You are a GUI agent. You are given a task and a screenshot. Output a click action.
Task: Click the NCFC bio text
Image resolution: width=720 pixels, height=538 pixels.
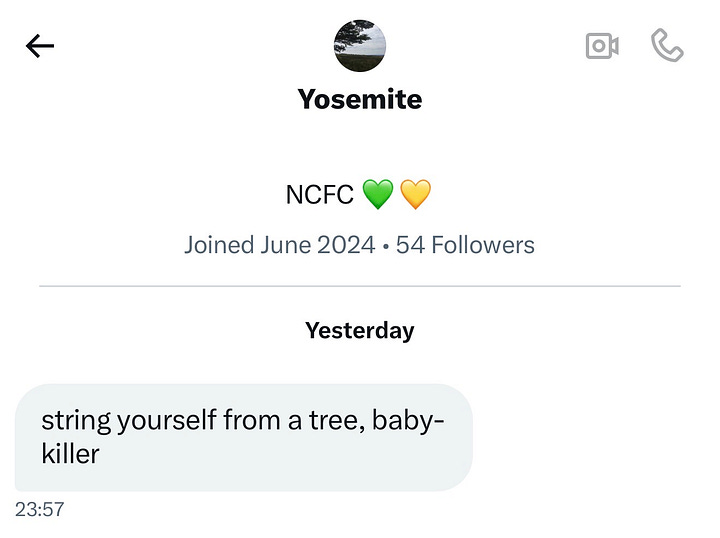tap(319, 194)
